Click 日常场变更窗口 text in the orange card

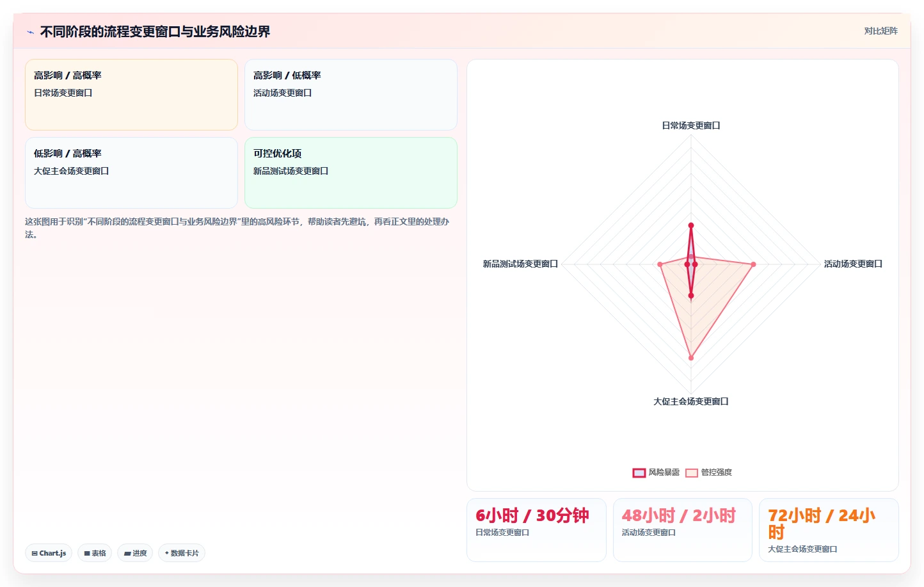63,93
